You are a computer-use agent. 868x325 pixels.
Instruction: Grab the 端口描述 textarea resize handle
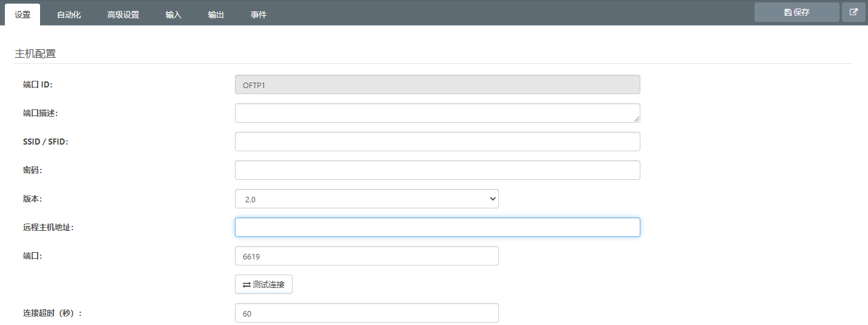pyautogui.click(x=637, y=119)
